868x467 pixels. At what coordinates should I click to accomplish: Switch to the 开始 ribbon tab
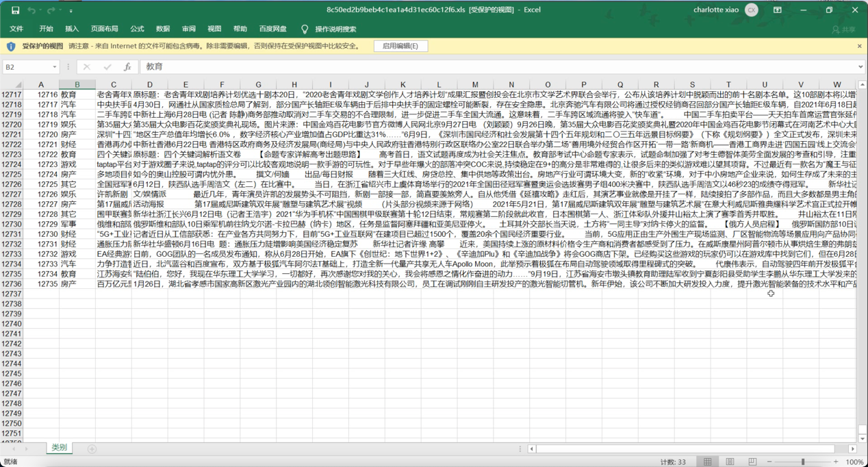click(x=46, y=29)
